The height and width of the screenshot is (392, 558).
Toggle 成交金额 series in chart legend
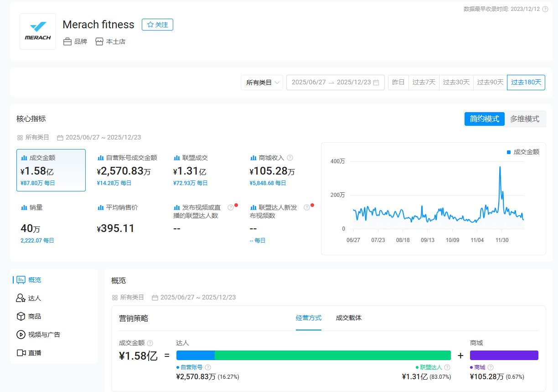coord(523,152)
